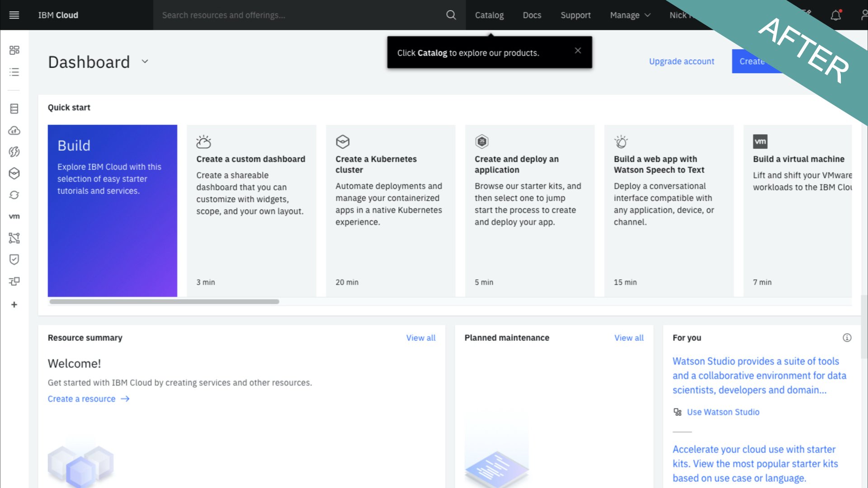Viewport: 868px width, 488px height.
Task: Click the Kubernetes cluster card icon
Action: click(x=343, y=142)
